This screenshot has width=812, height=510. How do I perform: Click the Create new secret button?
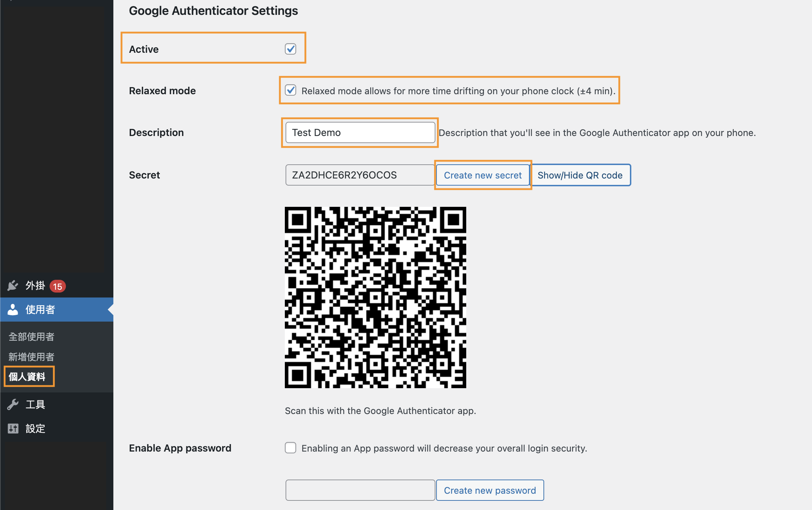(483, 175)
